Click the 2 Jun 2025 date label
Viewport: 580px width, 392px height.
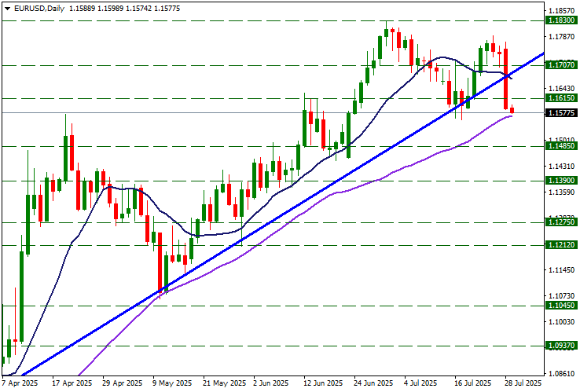tap(271, 383)
